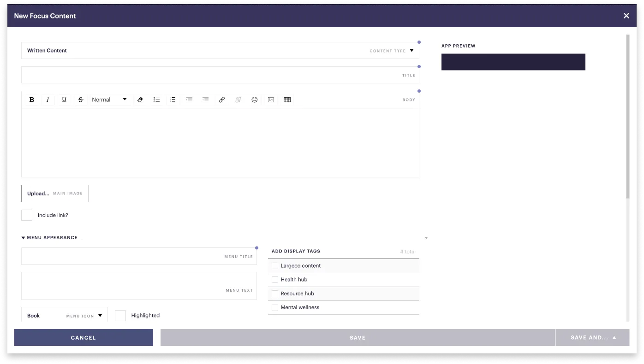Open the Menu Icon dropdown showing Book

pyautogui.click(x=65, y=316)
